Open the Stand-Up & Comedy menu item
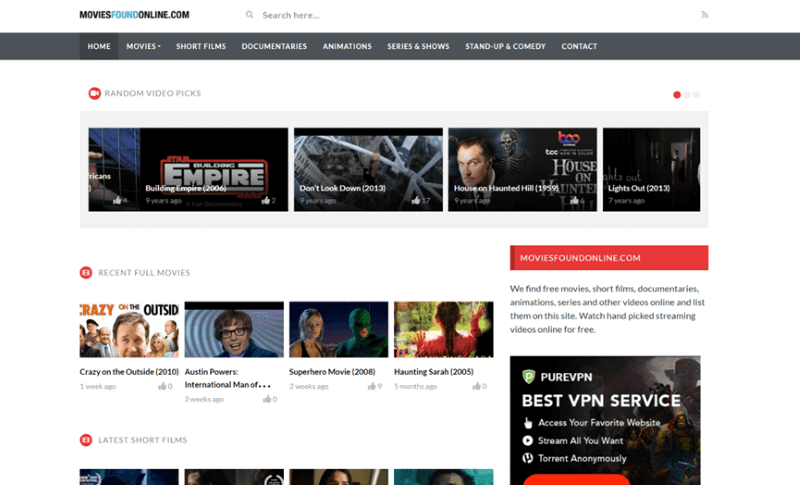Image resolution: width=800 pixels, height=485 pixels. (x=505, y=46)
